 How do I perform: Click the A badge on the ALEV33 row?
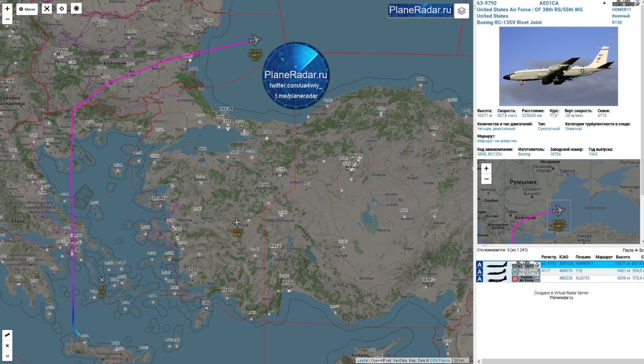[479, 279]
